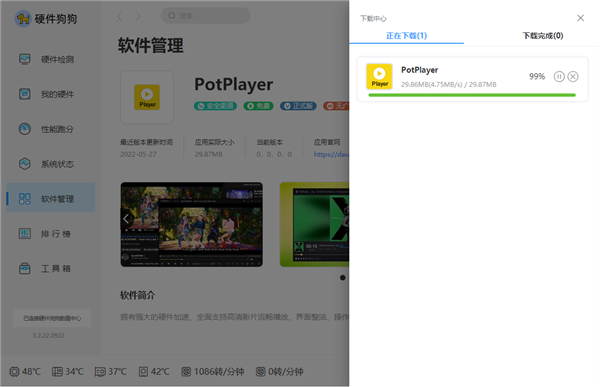Click the 42°C disk temperature icon

coord(143,372)
